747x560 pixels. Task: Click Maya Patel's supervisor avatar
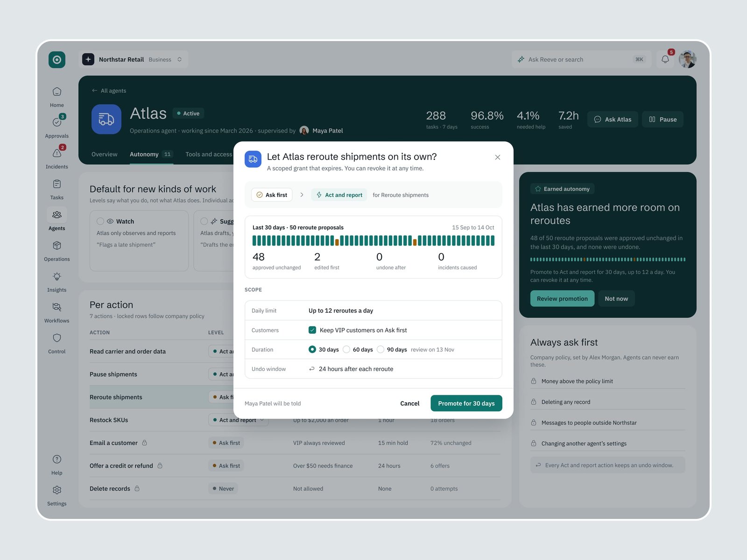pos(304,131)
